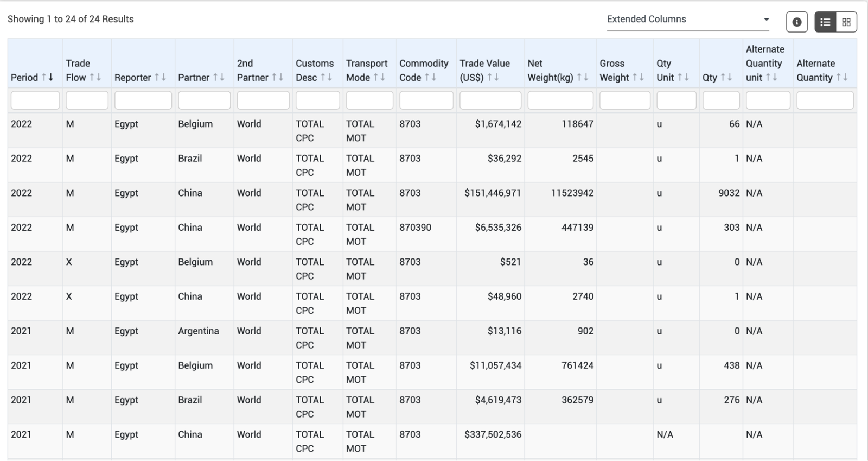The width and height of the screenshot is (868, 461).
Task: Click the Period filter input box
Action: (x=35, y=100)
